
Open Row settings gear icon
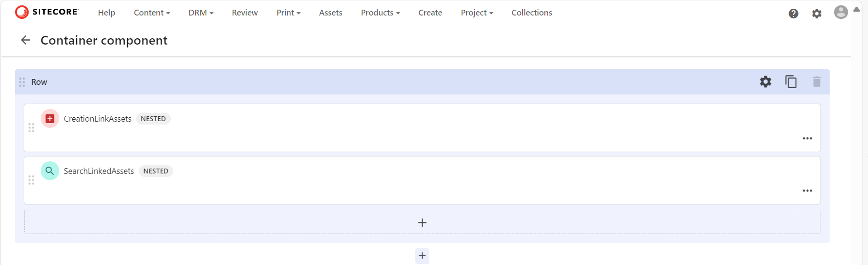point(765,82)
